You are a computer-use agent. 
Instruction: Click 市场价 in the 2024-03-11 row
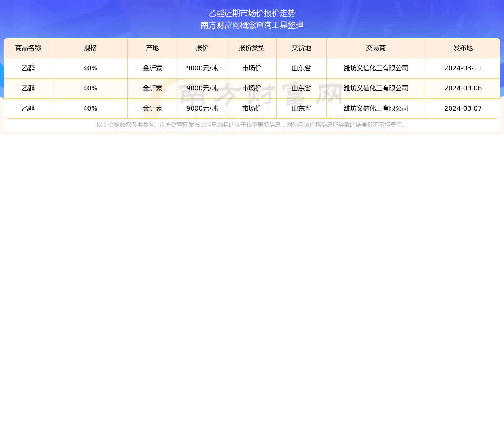(x=252, y=68)
